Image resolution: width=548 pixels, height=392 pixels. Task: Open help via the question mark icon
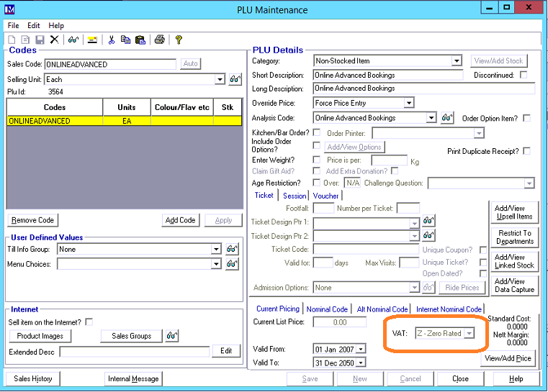coord(179,40)
